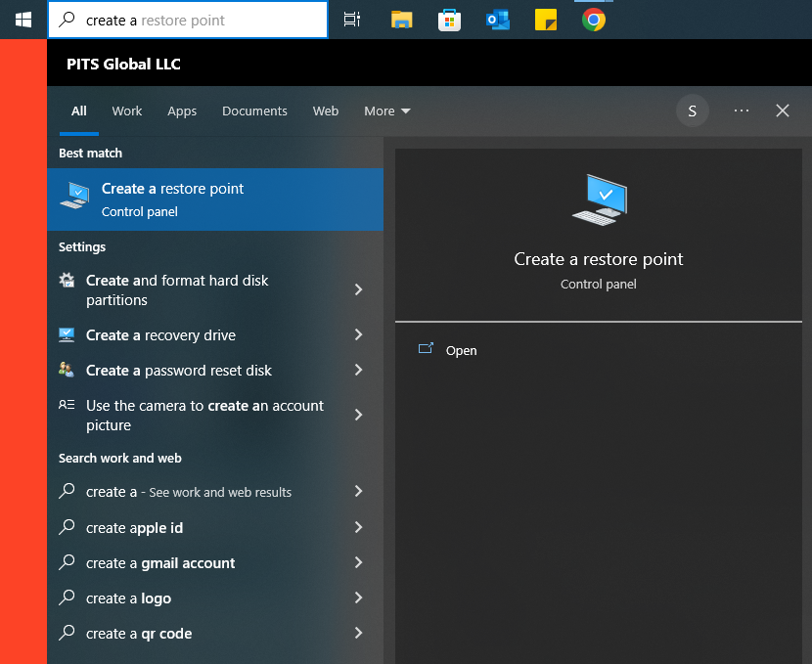
Task: Click the restore point computer icon in best match
Action: 75,197
